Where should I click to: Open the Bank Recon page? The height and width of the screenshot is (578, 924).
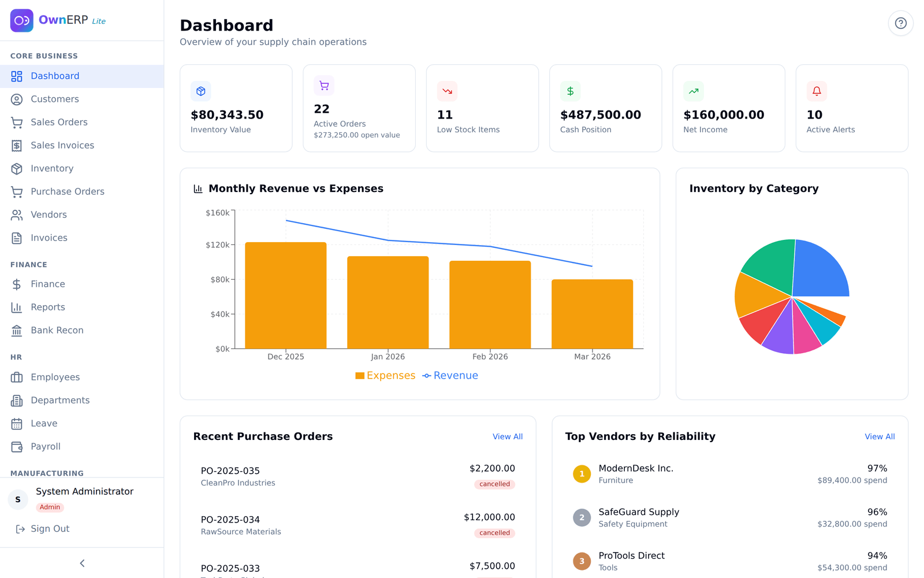(x=82, y=331)
